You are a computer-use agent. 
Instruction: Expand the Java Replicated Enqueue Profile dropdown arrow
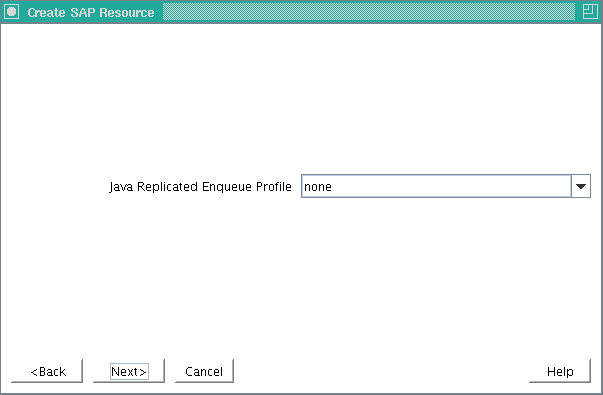581,186
